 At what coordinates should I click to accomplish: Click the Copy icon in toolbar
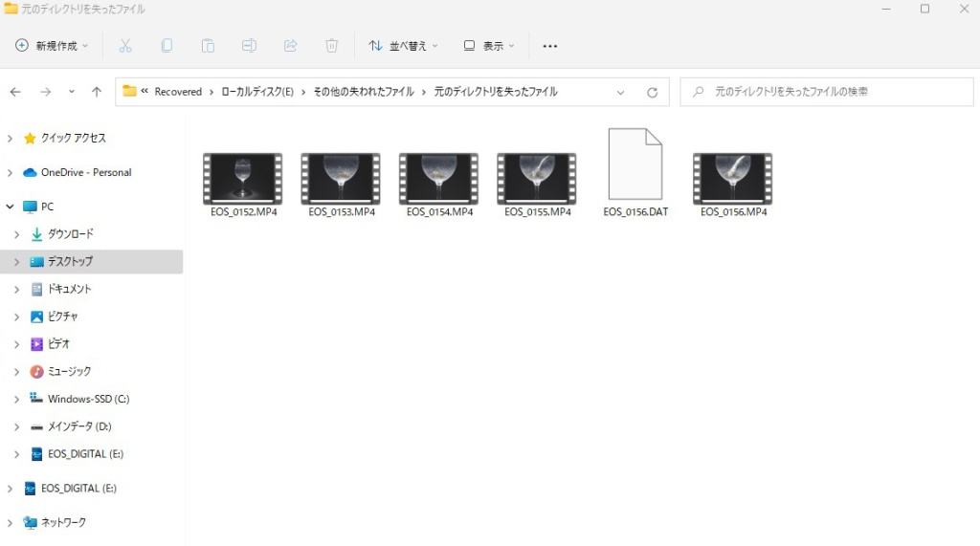click(167, 46)
